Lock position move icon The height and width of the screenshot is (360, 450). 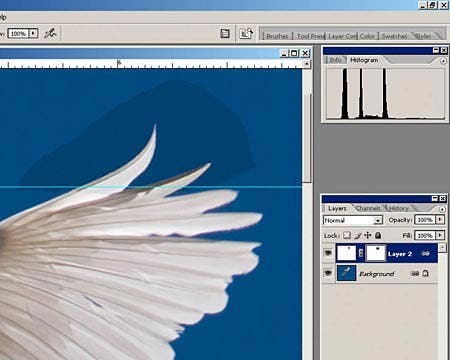pos(368,235)
